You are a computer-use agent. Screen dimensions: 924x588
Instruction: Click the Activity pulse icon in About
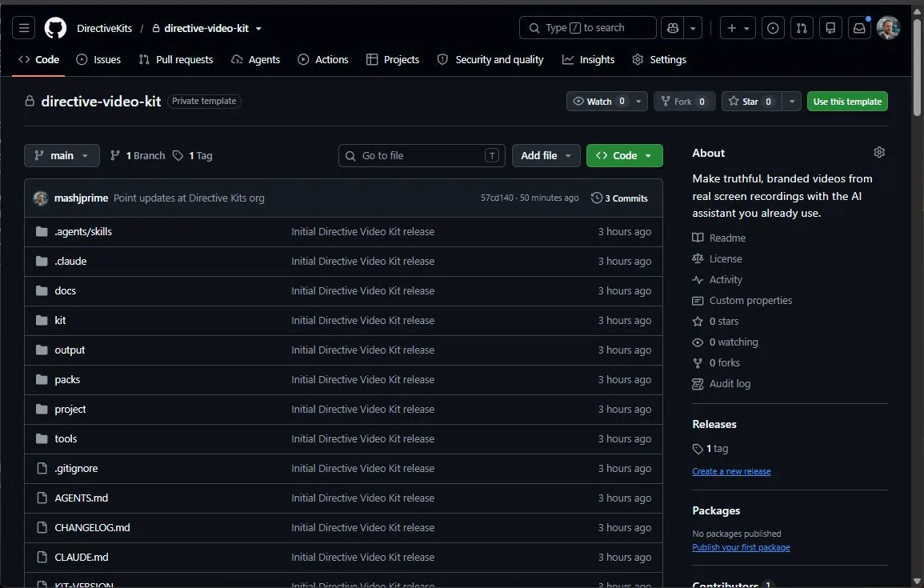tap(698, 280)
